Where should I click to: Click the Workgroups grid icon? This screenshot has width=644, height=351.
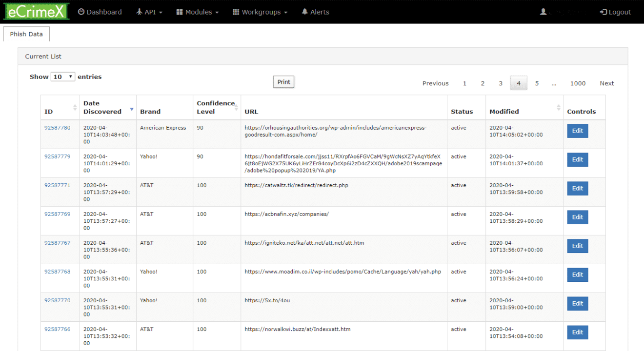[x=237, y=12]
